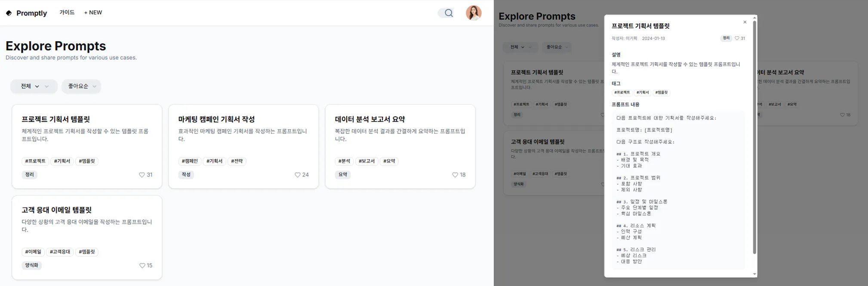Like the 고객 응대 이메일 card heart showing 15
This screenshot has width=868, height=286.
[x=142, y=265]
